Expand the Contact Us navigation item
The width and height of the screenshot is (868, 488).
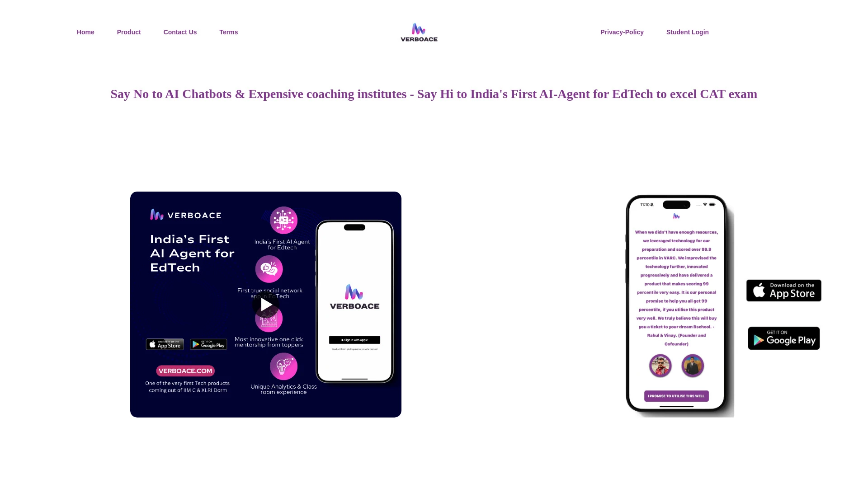[x=180, y=32]
